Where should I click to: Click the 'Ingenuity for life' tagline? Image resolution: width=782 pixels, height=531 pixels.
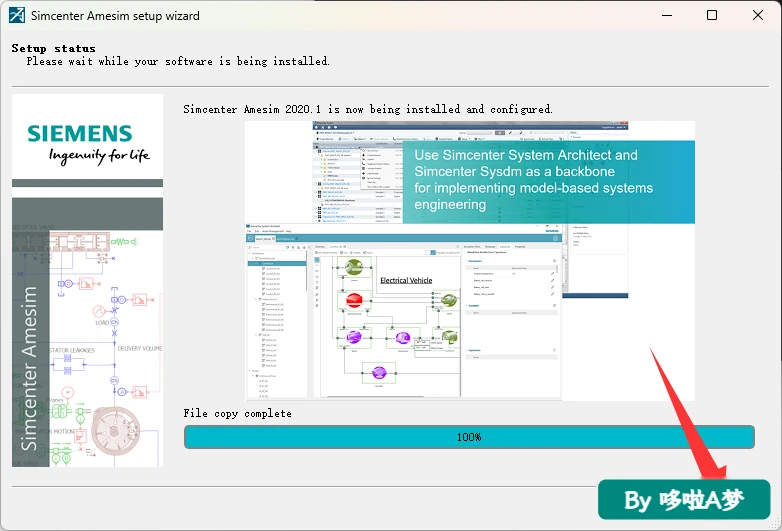(x=99, y=156)
